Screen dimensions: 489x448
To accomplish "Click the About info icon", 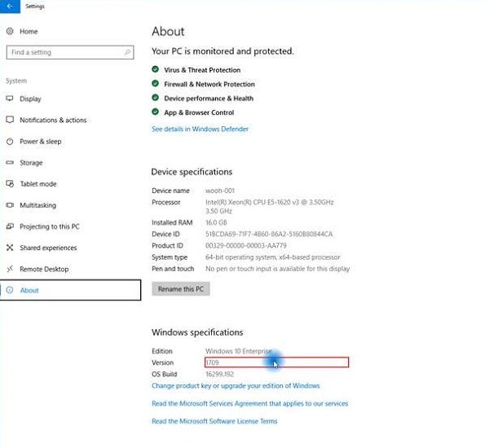I will (x=10, y=290).
